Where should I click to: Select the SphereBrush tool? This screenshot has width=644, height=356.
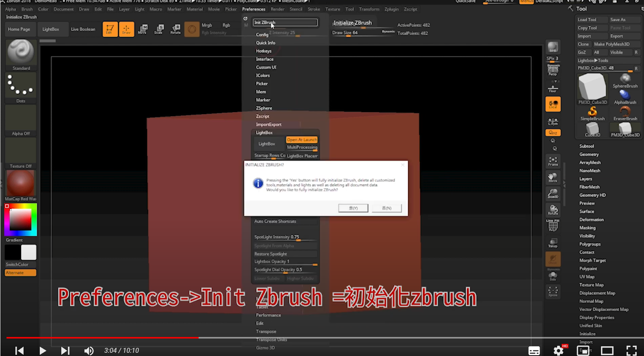pyautogui.click(x=625, y=80)
